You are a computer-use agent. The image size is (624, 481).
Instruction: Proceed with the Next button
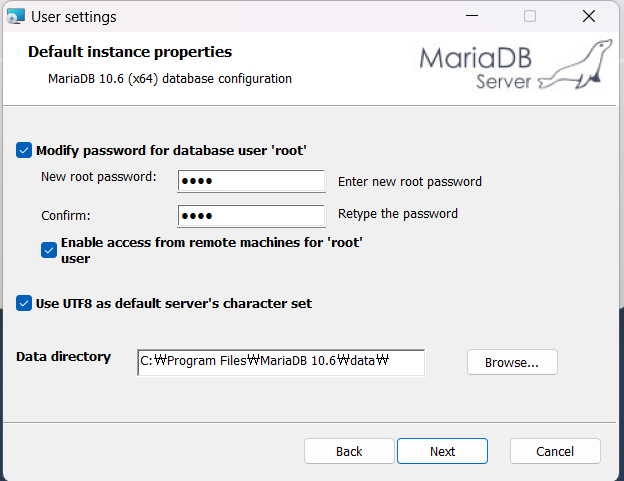(443, 451)
